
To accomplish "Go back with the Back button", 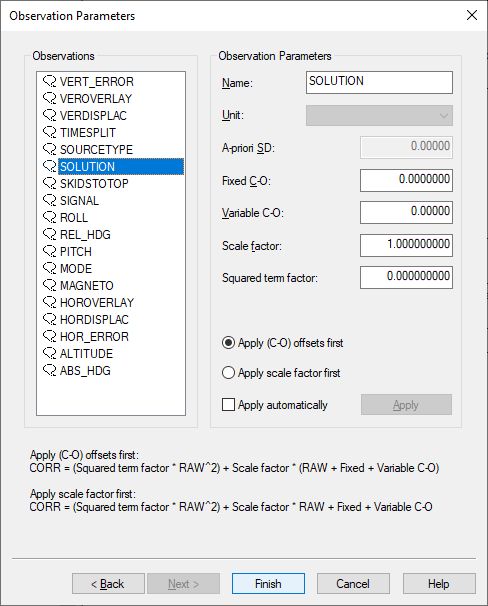I will (108, 584).
